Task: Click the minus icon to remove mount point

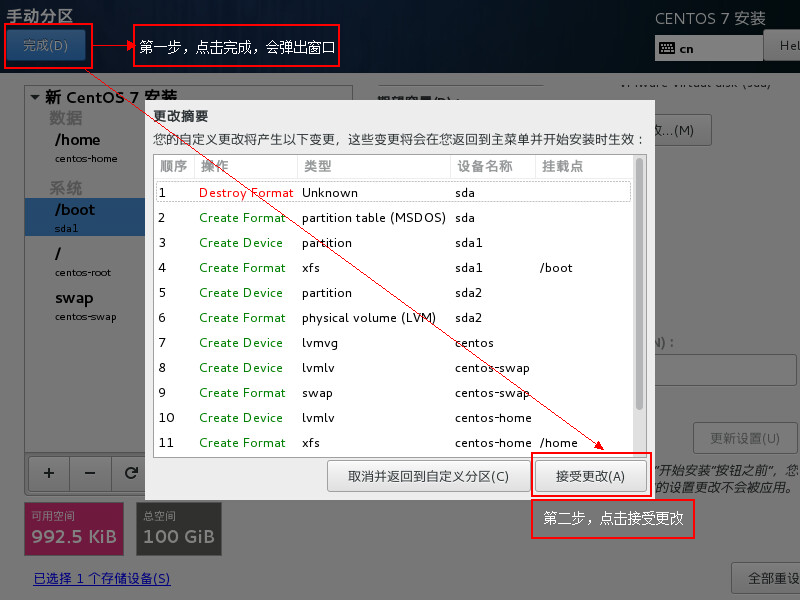Action: 90,473
